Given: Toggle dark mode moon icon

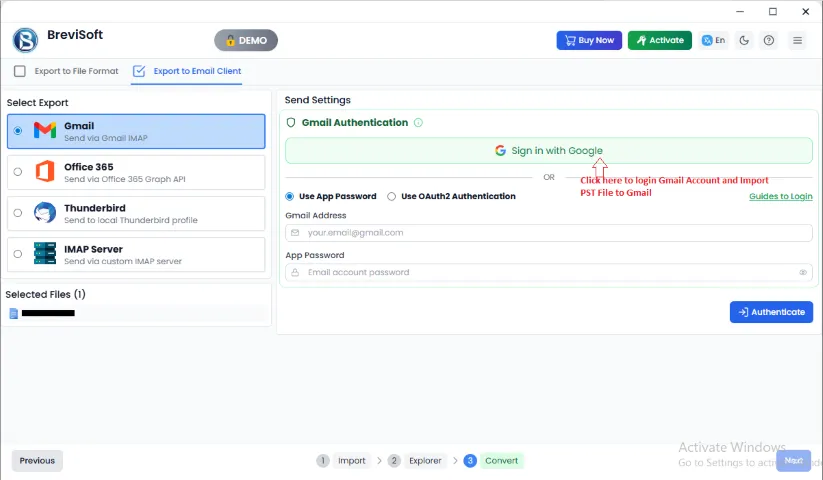Looking at the screenshot, I should [x=744, y=40].
